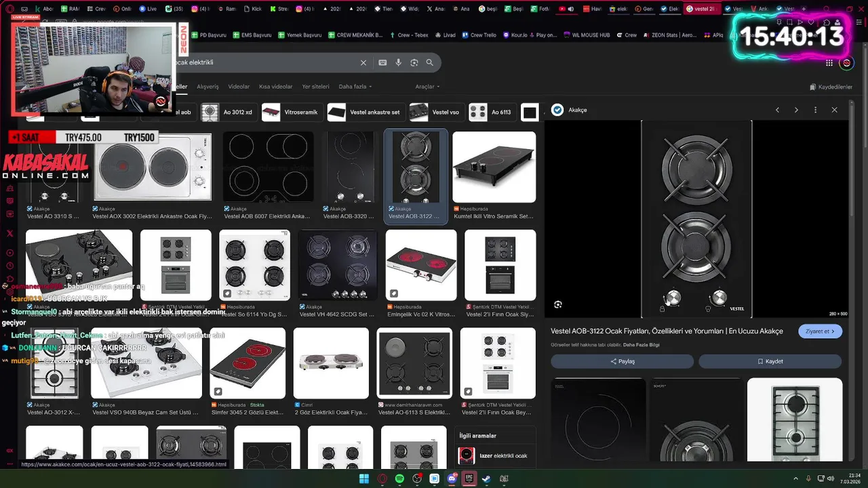Search by image with Google Lens icon
The width and height of the screenshot is (868, 488).
[x=414, y=62]
